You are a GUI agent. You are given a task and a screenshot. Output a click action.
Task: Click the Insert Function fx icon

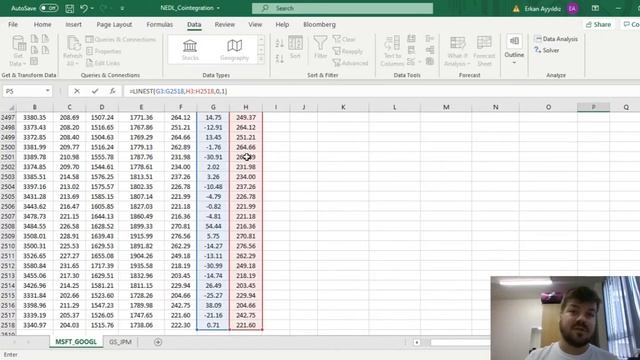[113, 91]
